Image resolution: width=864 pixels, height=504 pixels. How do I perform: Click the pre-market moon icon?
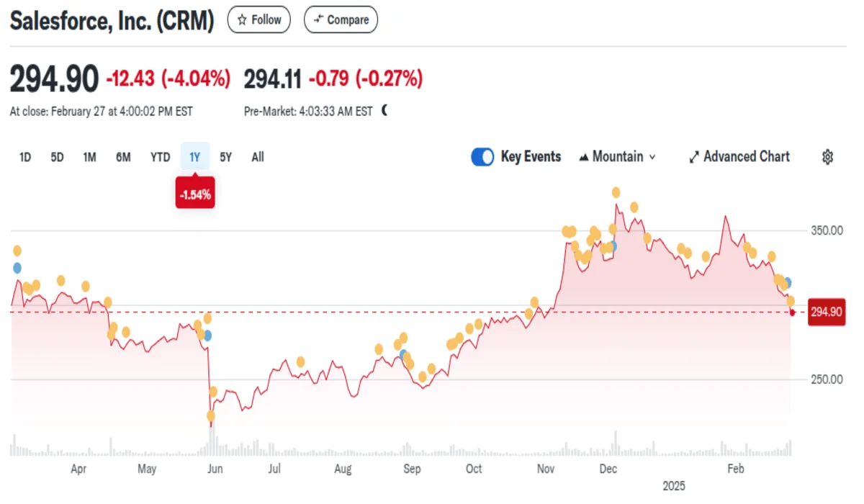(x=384, y=111)
